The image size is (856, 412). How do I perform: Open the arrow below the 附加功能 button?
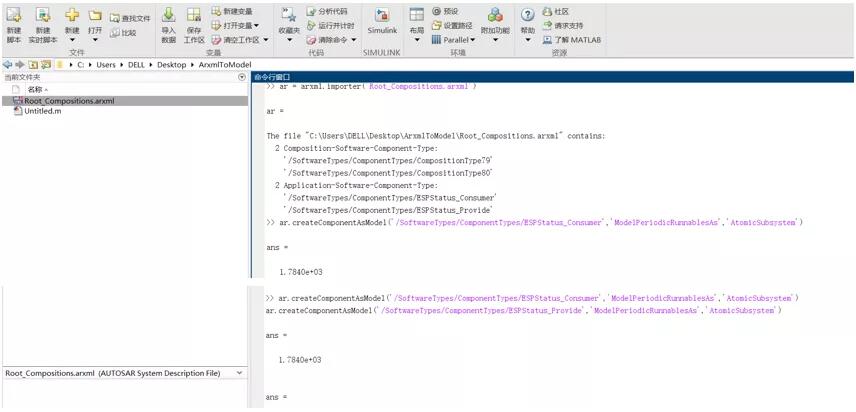click(x=495, y=40)
